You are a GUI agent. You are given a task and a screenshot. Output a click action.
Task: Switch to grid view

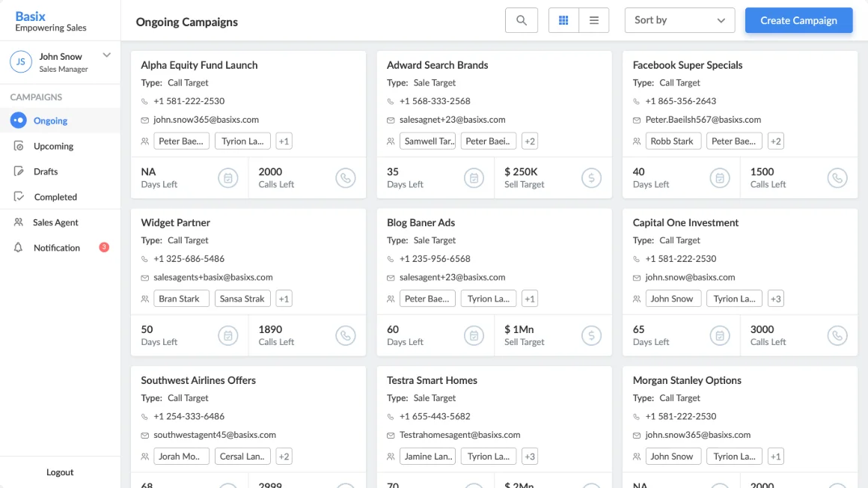tap(563, 20)
